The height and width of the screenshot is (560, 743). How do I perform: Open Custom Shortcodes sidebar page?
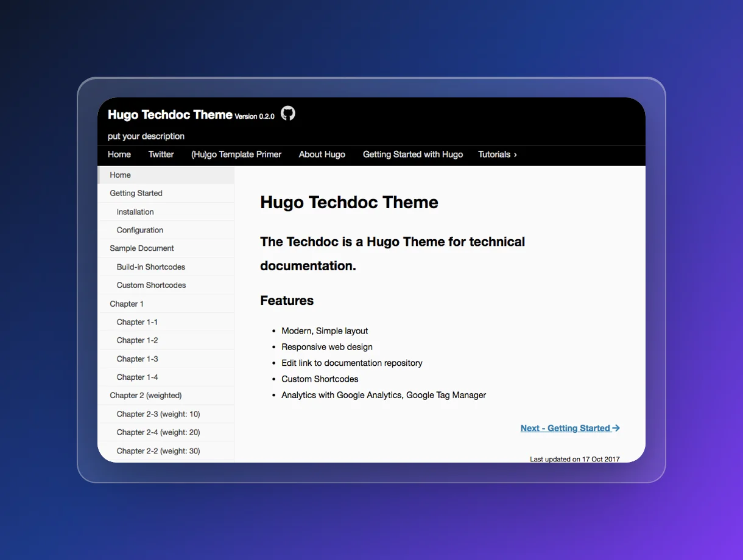[166, 285]
